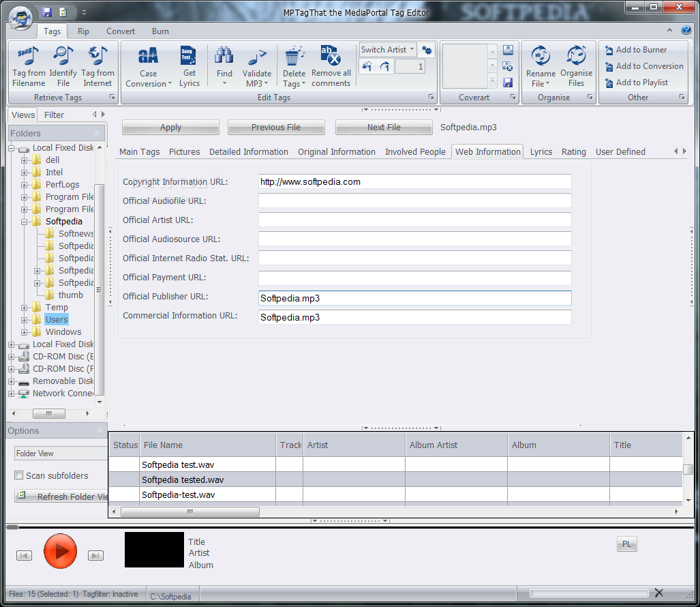700x607 pixels.
Task: Click the remove cover art icon
Action: [x=508, y=66]
